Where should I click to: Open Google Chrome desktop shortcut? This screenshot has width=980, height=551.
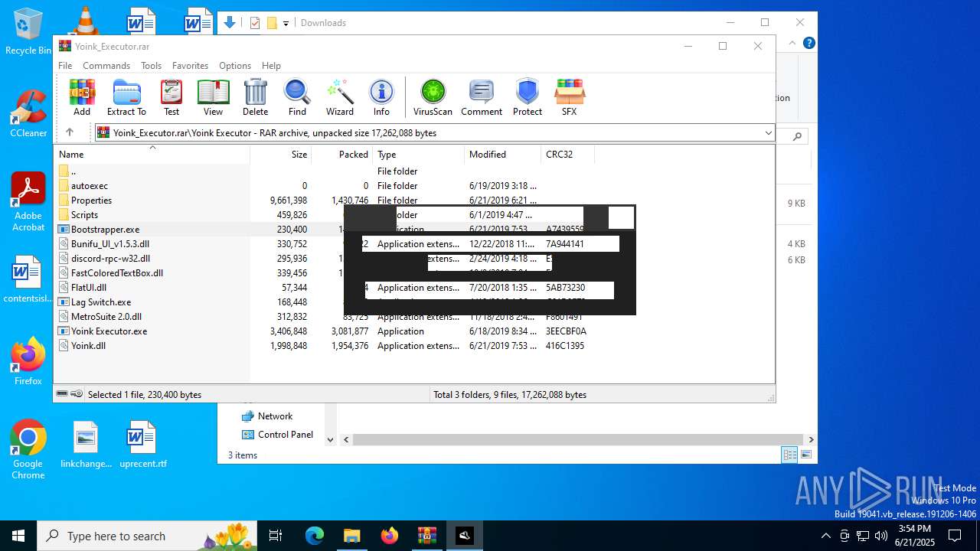pyautogui.click(x=28, y=450)
